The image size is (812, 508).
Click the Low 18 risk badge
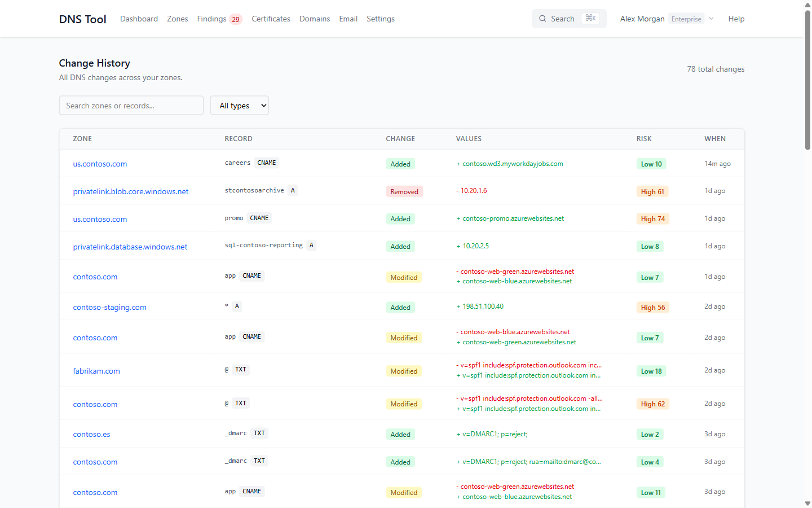651,371
